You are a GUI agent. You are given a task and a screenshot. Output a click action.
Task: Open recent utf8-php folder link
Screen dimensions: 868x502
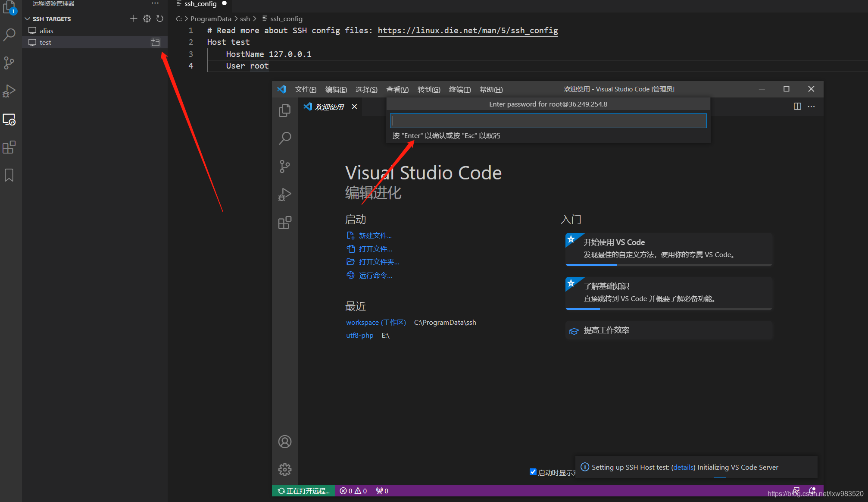click(359, 335)
